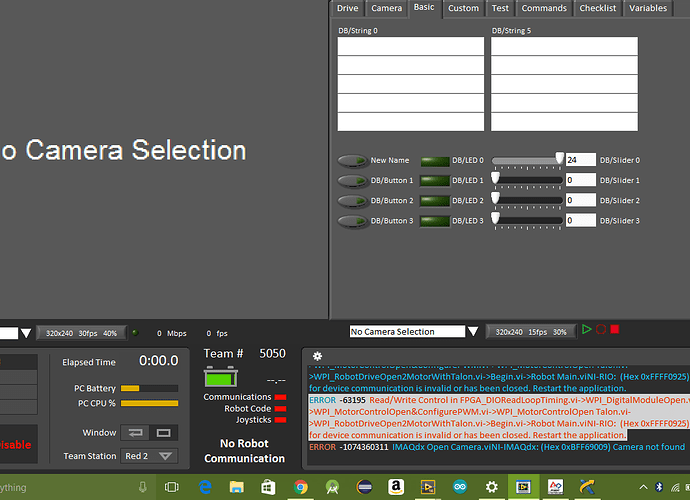
Task: Click the DB/Slider 2 value field
Action: [580, 200]
